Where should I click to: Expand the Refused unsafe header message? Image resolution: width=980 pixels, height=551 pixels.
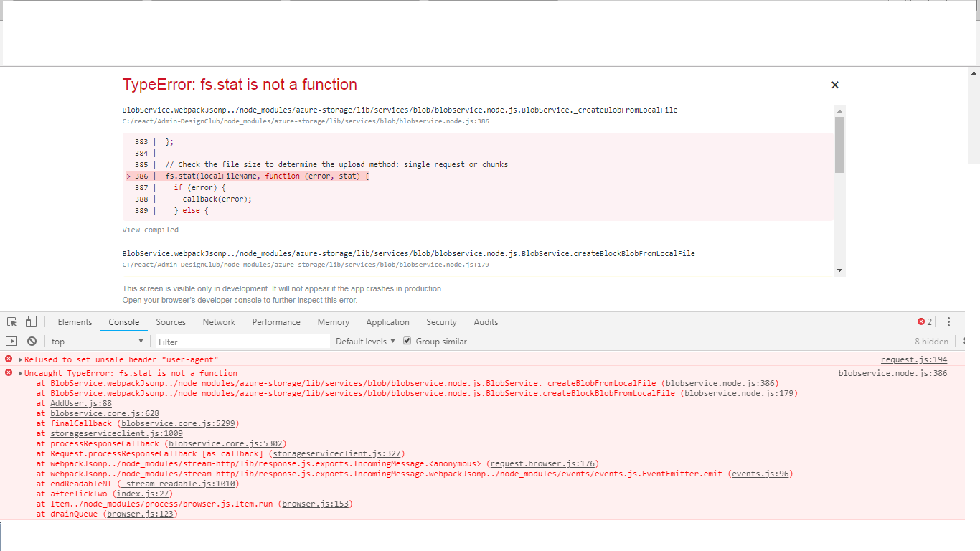point(19,359)
